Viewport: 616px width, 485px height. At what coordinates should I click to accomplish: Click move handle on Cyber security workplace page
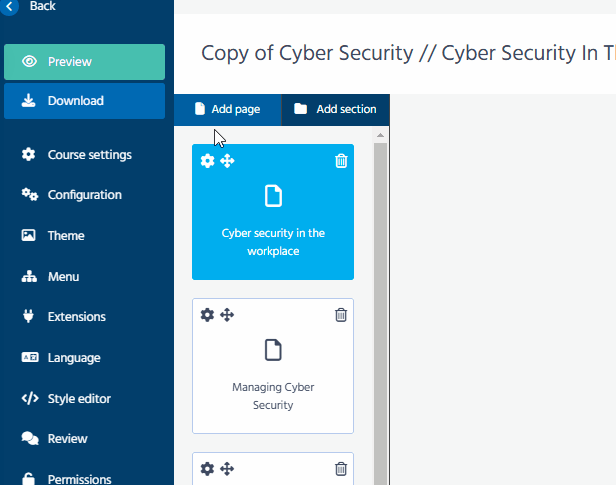tap(227, 161)
